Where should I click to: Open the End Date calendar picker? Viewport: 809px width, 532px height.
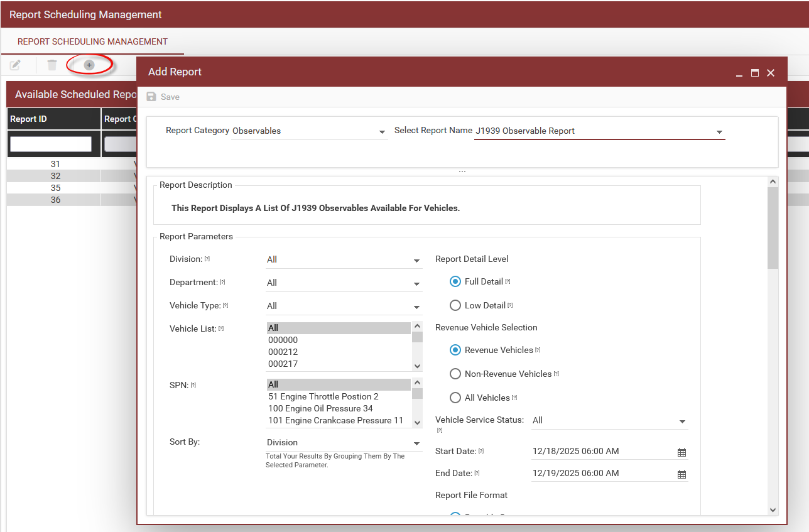(x=681, y=474)
